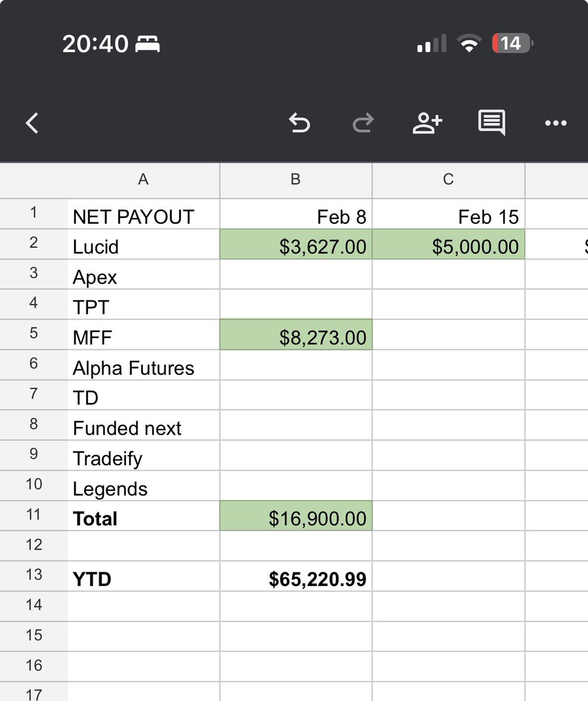Select the Feb 15 header cell
The width and height of the screenshot is (588, 701).
pos(448,214)
